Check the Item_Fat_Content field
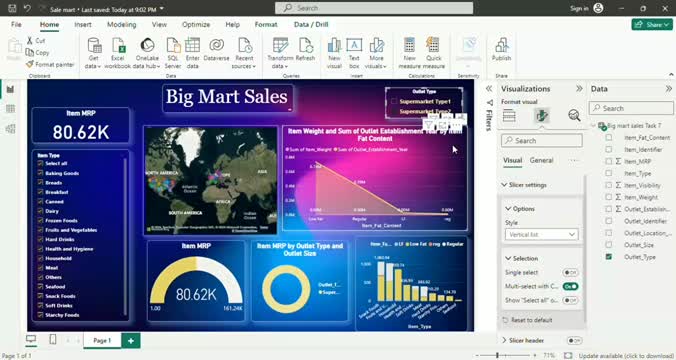Image resolution: width=676 pixels, height=360 pixels. pos(608,138)
